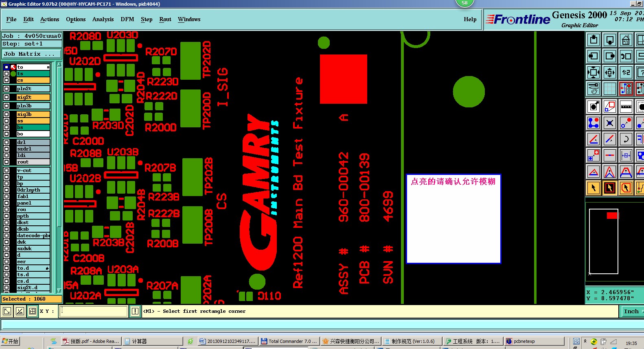Click the 1:2 zoom ratio icon
The width and height of the screenshot is (644, 349).
(626, 72)
